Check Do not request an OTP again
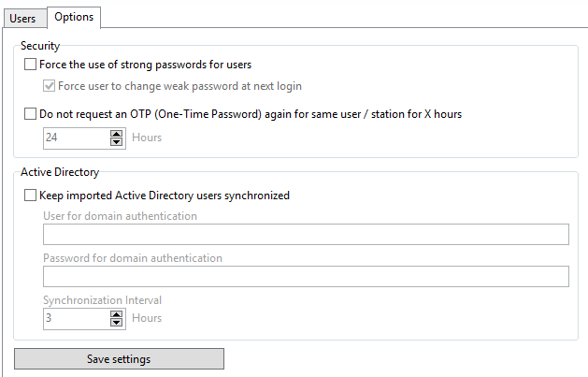Screen dimensions: 588x377 (x=30, y=114)
